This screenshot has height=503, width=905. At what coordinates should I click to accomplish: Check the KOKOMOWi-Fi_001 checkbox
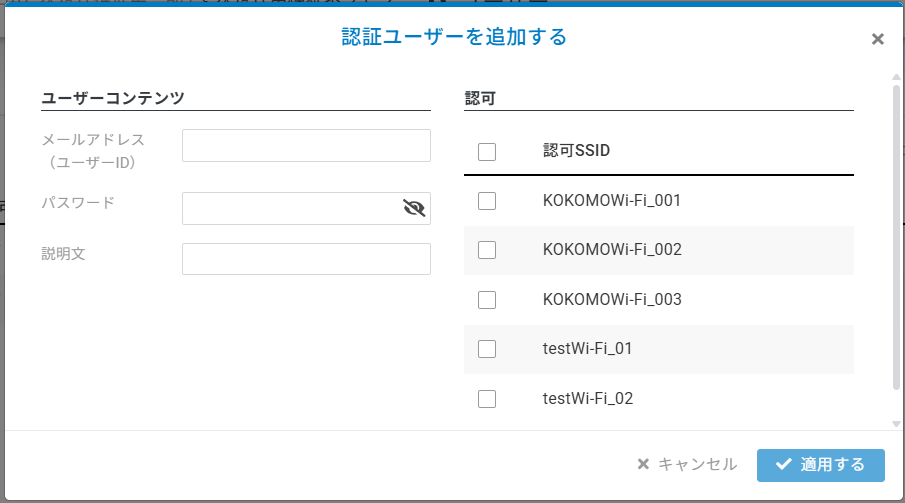point(487,201)
